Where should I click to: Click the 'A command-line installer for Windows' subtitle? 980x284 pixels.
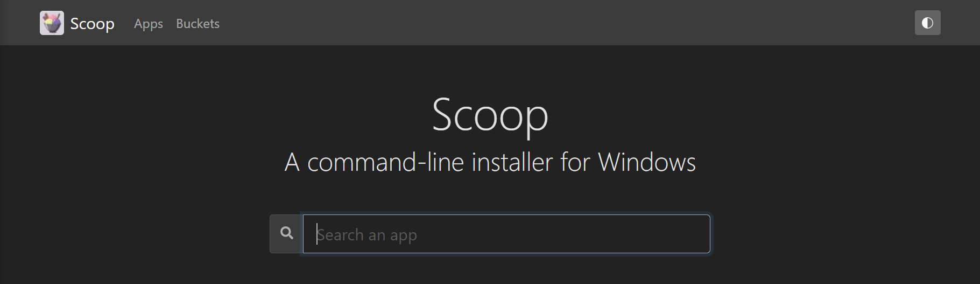[x=490, y=162]
